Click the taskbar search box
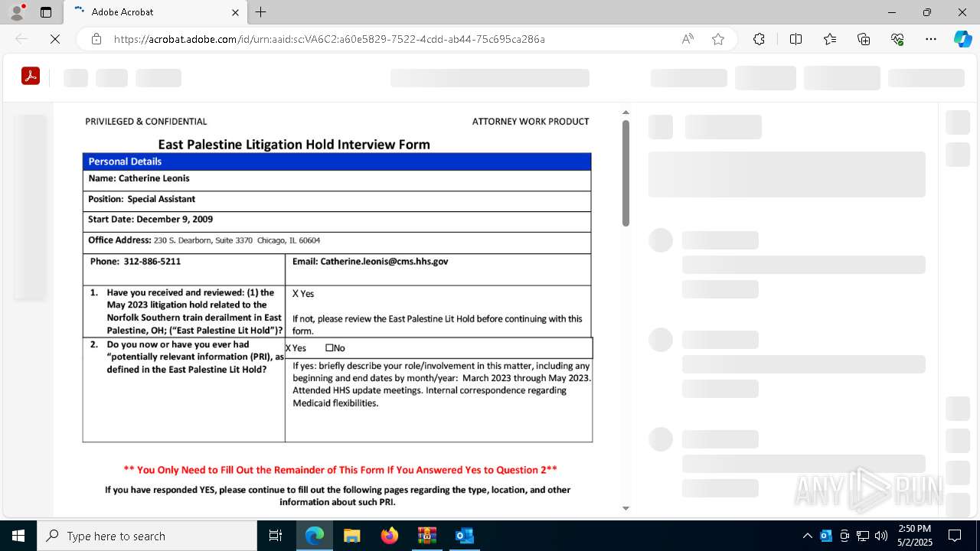This screenshot has width=980, height=551. pos(147,536)
